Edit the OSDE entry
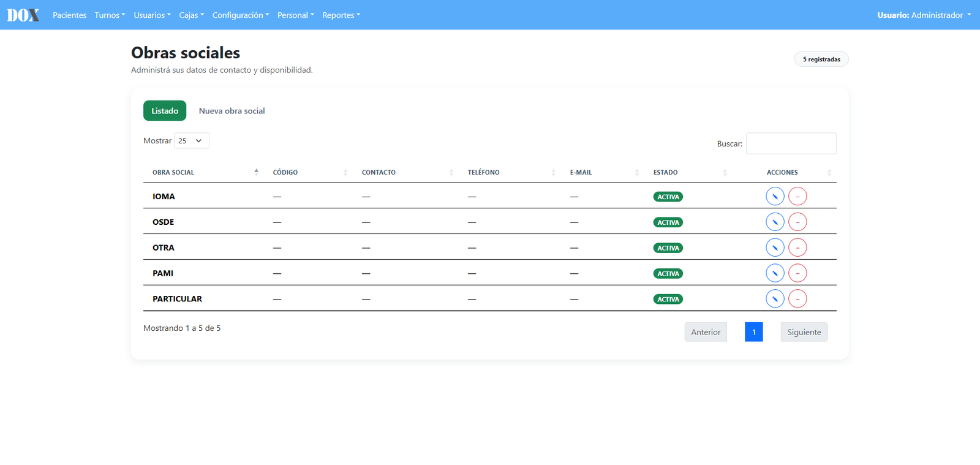 click(775, 222)
